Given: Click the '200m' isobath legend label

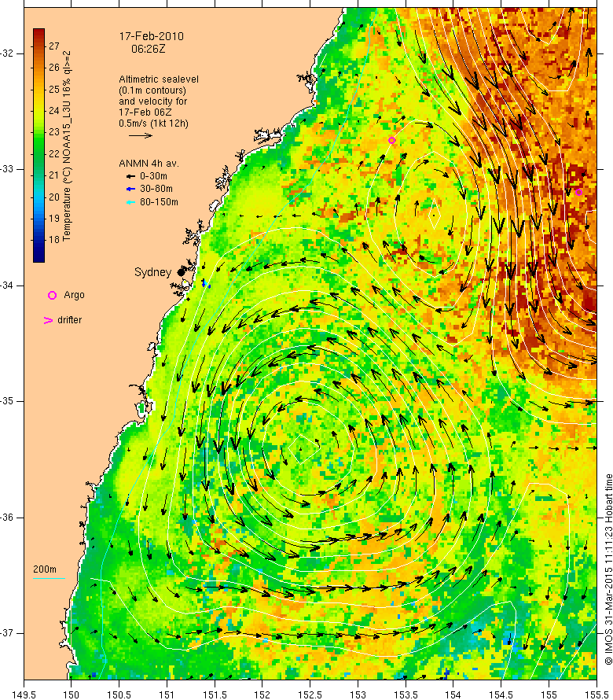Looking at the screenshot, I should (45, 569).
